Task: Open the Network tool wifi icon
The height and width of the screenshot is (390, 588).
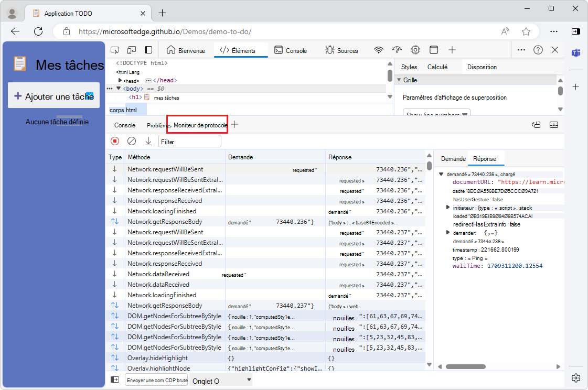Action: coord(378,50)
